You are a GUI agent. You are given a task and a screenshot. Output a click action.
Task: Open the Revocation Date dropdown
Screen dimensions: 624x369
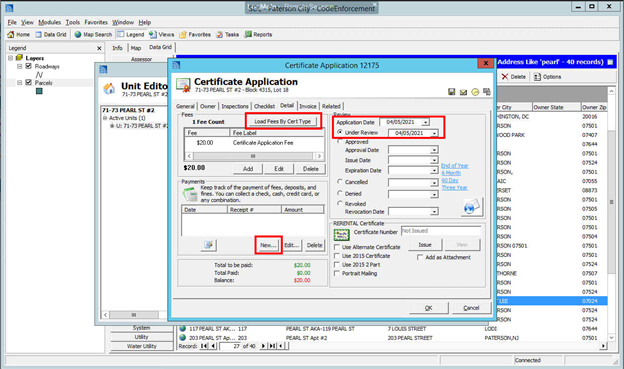[434, 212]
